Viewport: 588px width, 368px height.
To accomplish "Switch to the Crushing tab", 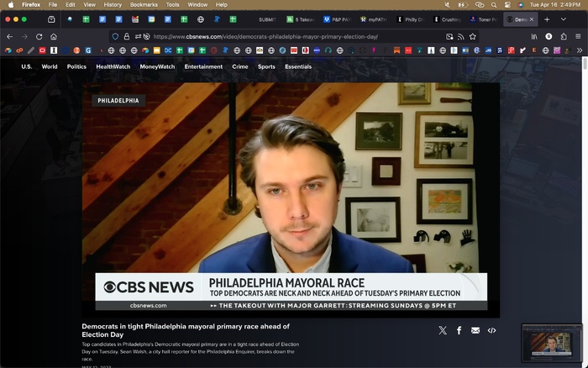I will click(x=447, y=19).
